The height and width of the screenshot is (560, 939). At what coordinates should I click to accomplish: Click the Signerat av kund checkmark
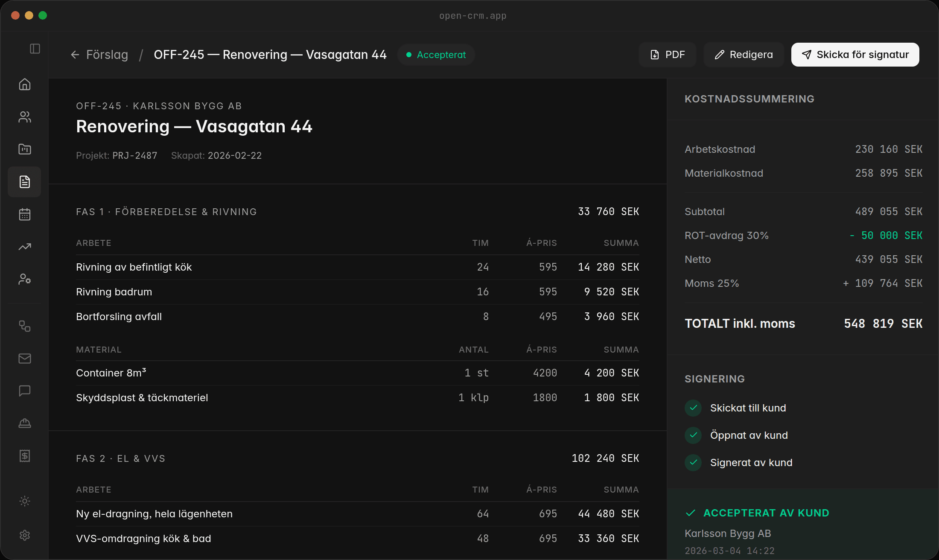click(x=693, y=463)
